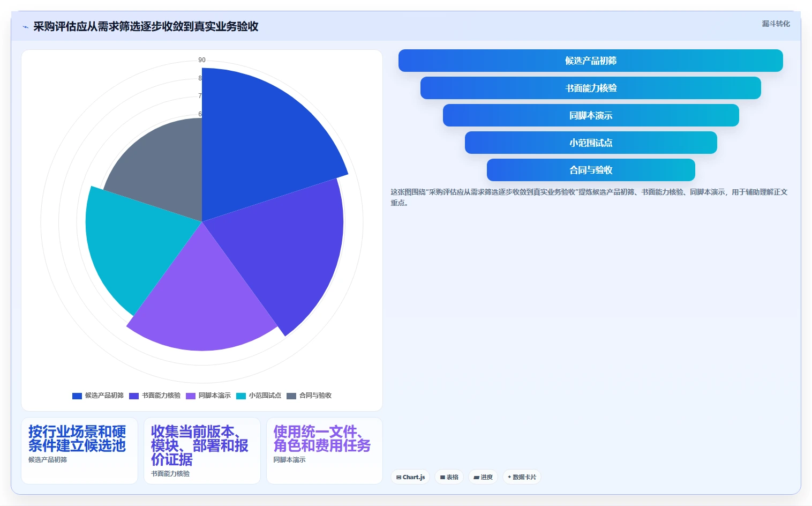Click the 表格 tag chip
Screen dimensions: 812x506
tap(449, 477)
